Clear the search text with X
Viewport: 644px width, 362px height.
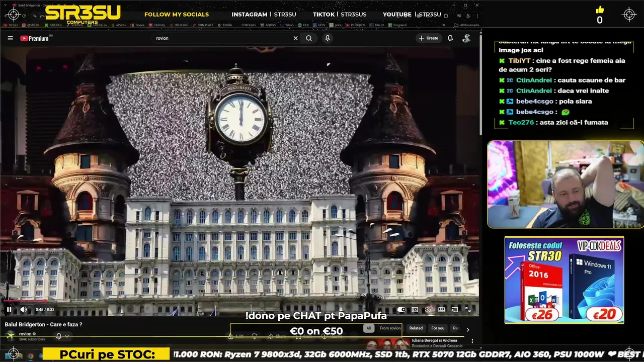click(x=296, y=38)
